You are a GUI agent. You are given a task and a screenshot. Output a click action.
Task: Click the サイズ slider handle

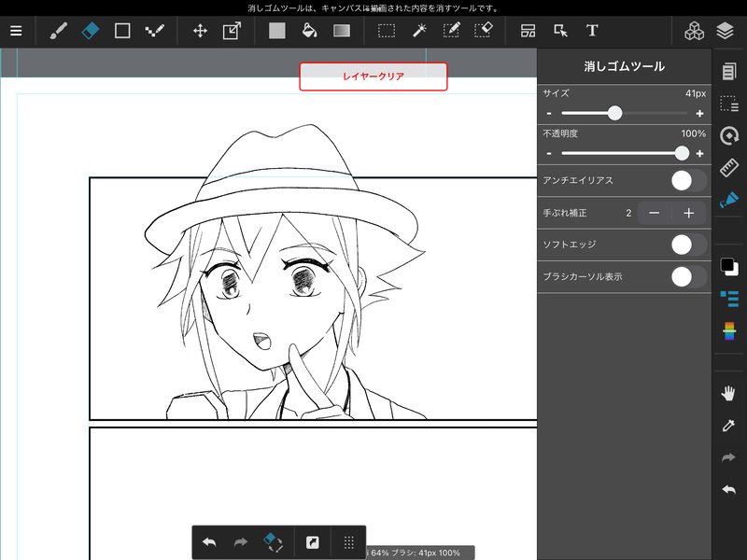614,113
